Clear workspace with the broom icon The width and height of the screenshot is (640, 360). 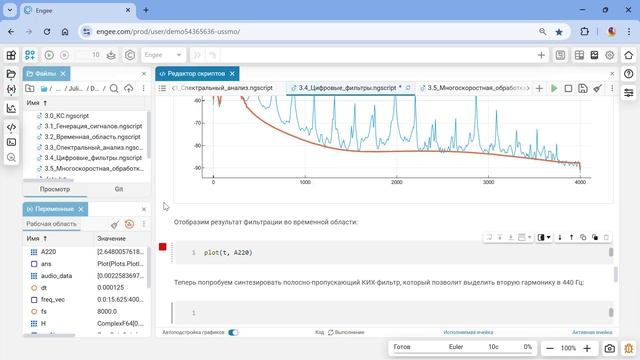pos(115,224)
